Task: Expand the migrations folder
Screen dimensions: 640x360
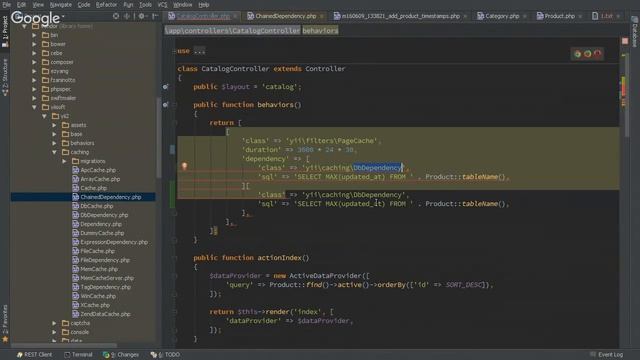Action: [x=64, y=161]
